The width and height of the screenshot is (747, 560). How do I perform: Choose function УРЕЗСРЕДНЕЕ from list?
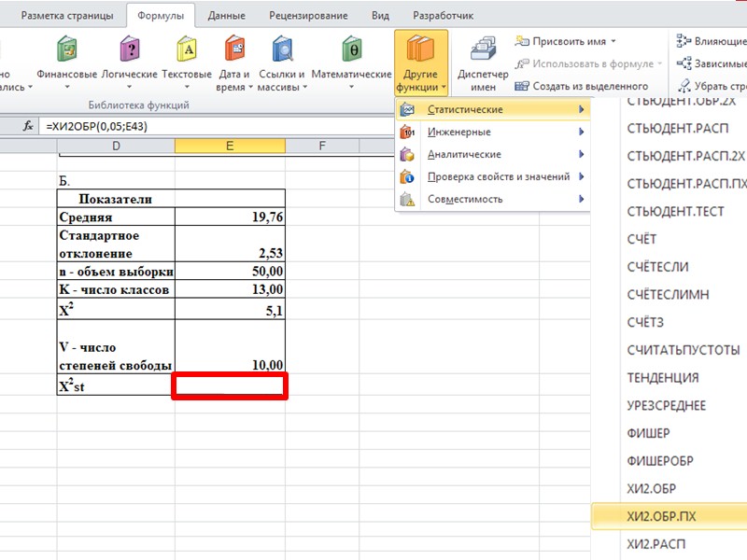tap(667, 406)
